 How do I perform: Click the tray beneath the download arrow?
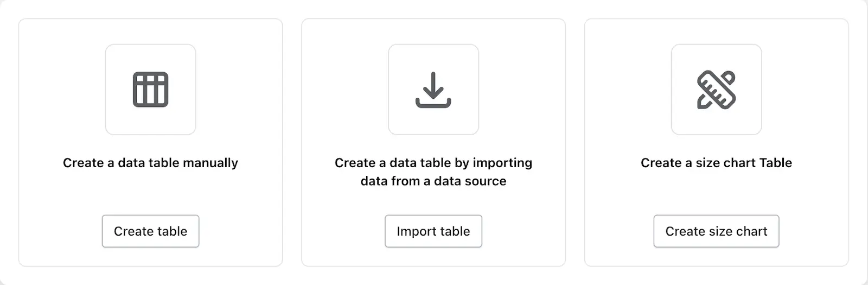[x=433, y=102]
